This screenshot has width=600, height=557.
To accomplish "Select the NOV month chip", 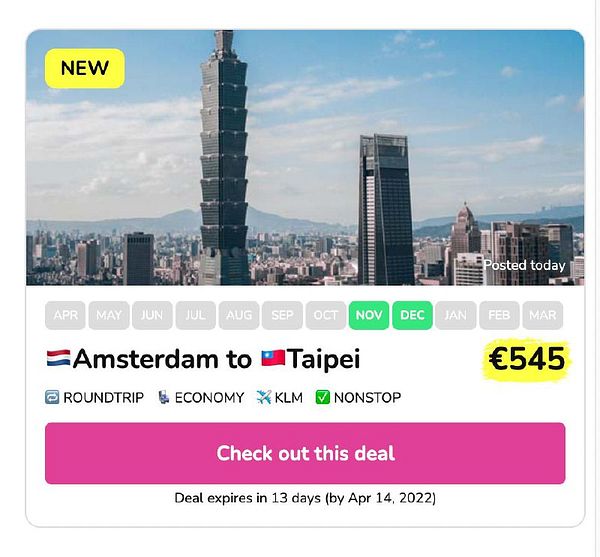I will [x=369, y=315].
